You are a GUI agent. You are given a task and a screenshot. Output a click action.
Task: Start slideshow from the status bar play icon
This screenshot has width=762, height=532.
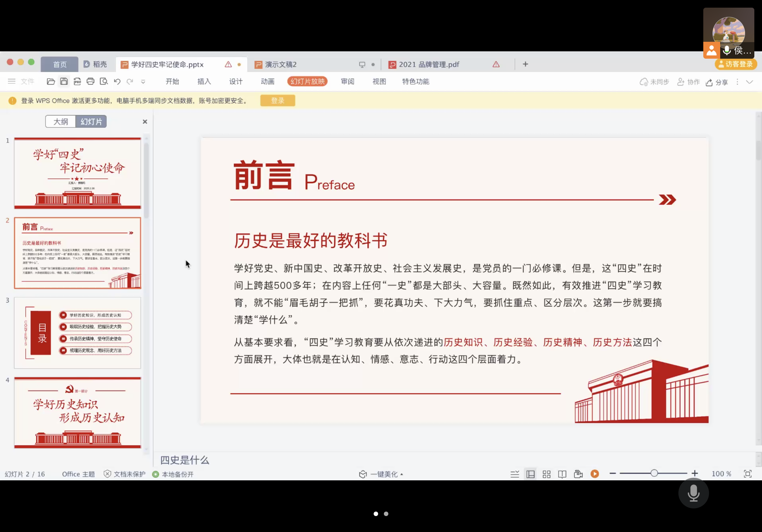pyautogui.click(x=594, y=474)
